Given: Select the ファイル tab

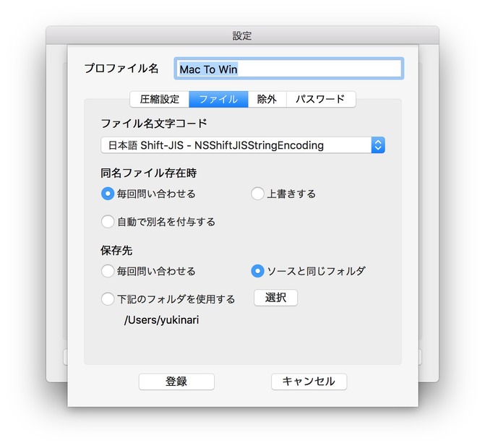Looking at the screenshot, I should click(218, 99).
